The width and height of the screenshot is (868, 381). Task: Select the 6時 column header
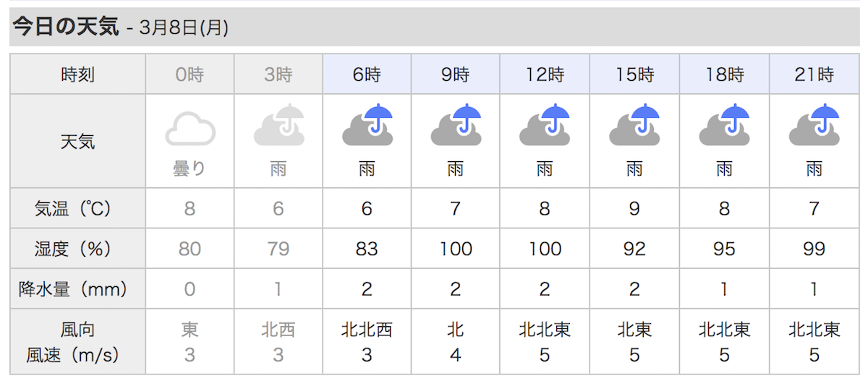point(367,74)
